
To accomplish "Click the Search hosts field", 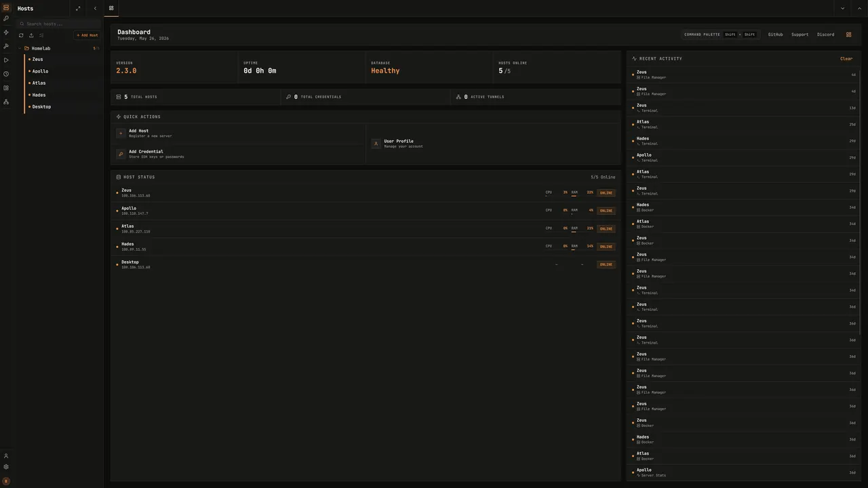I will (59, 24).
